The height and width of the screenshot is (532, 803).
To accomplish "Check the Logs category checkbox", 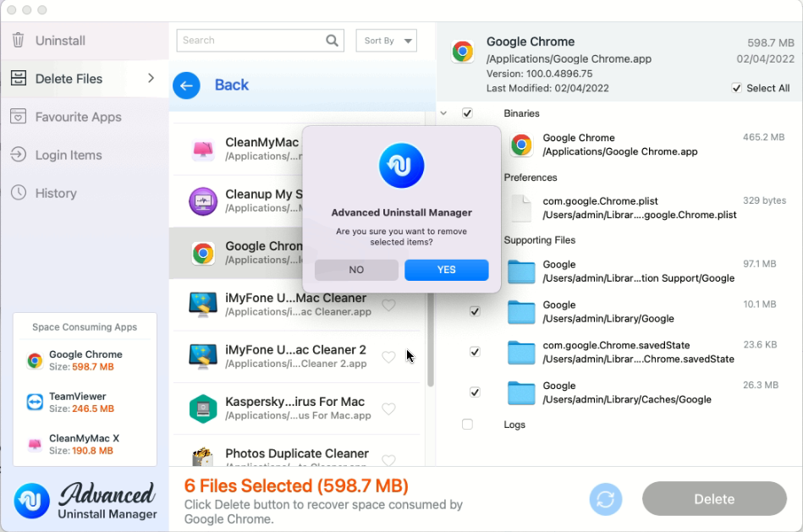I will (x=467, y=425).
